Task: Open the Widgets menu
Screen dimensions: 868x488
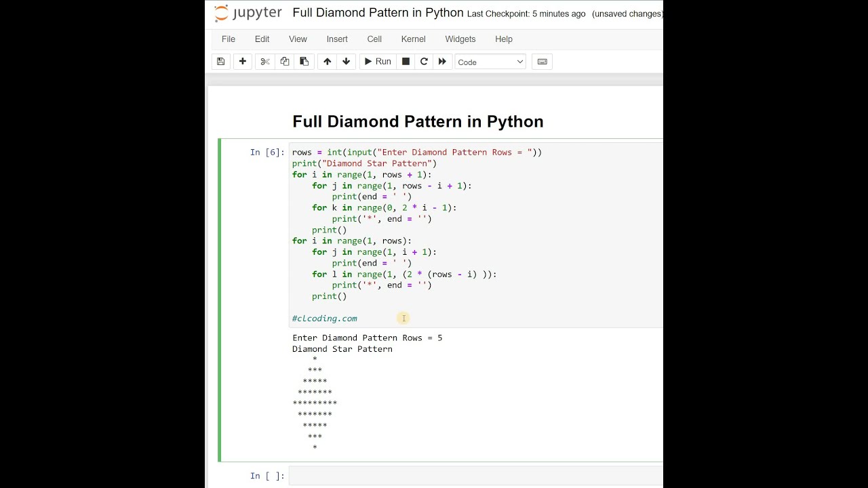Action: (x=460, y=39)
